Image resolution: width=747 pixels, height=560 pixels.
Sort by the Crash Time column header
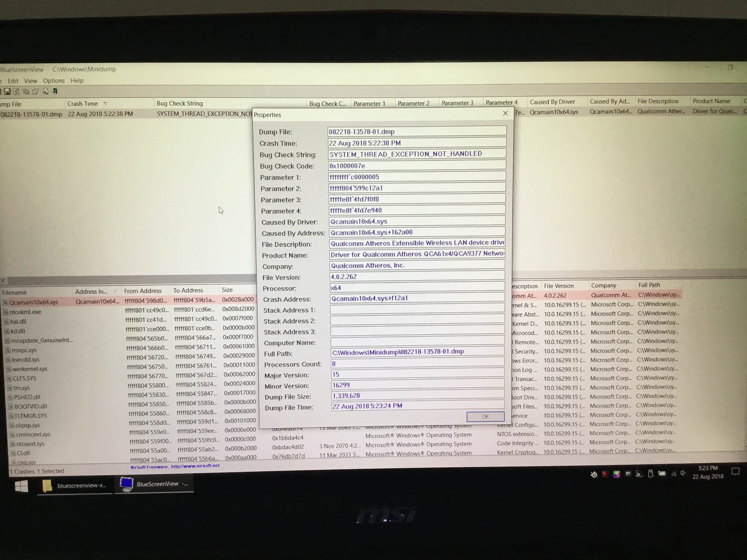point(109,103)
